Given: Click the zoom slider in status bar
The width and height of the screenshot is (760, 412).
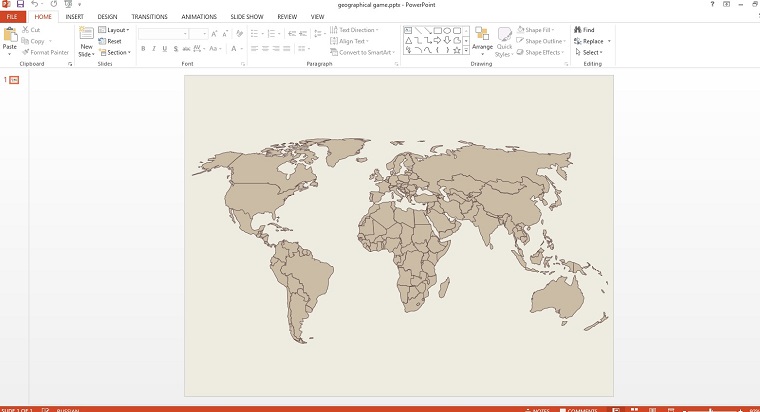Looking at the screenshot, I should [x=712, y=409].
